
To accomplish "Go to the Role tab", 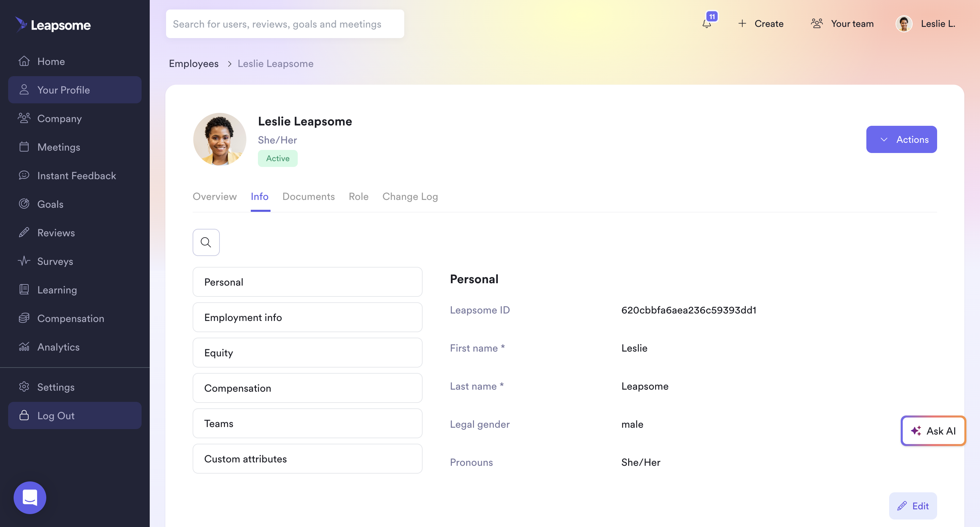I will 358,196.
